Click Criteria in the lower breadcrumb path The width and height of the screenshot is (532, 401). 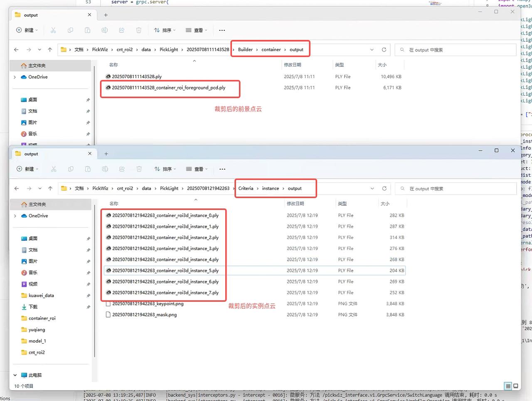(246, 189)
